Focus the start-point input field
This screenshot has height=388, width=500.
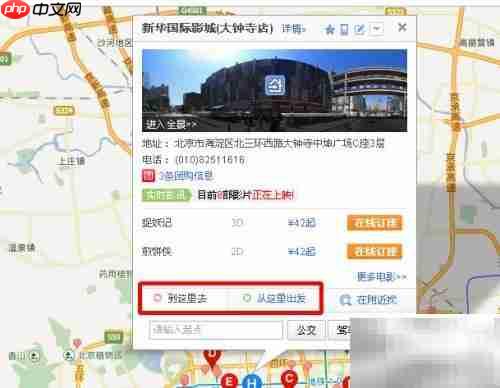coord(216,330)
